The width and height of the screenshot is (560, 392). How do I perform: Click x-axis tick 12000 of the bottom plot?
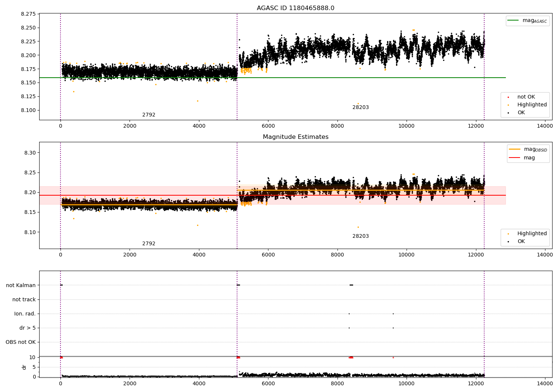click(x=476, y=383)
